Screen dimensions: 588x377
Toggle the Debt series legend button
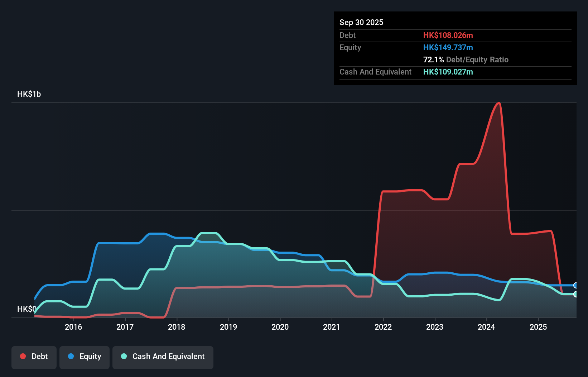click(34, 357)
